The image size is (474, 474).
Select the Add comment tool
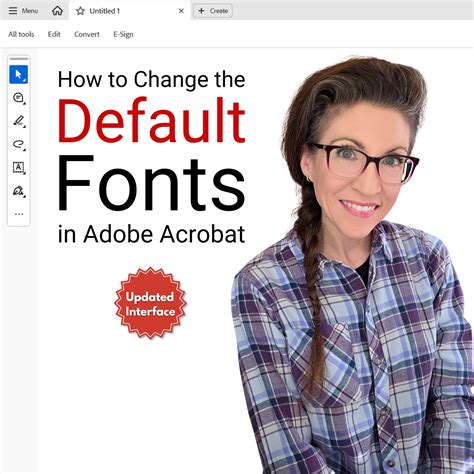19,98
